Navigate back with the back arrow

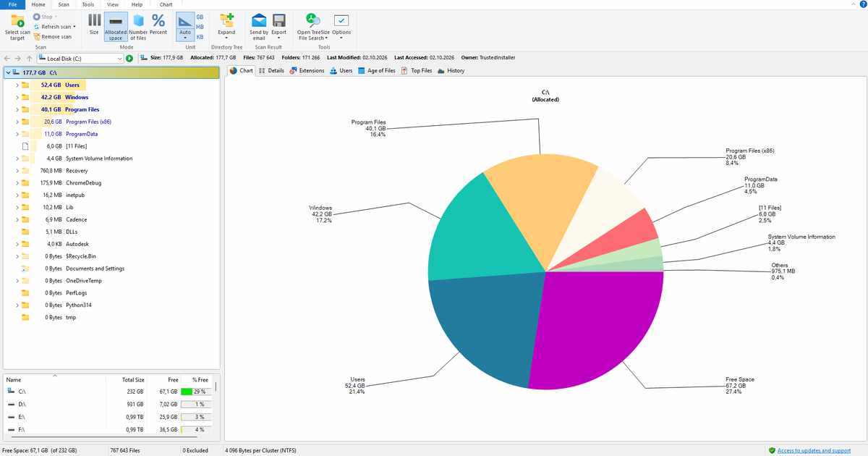pos(7,58)
